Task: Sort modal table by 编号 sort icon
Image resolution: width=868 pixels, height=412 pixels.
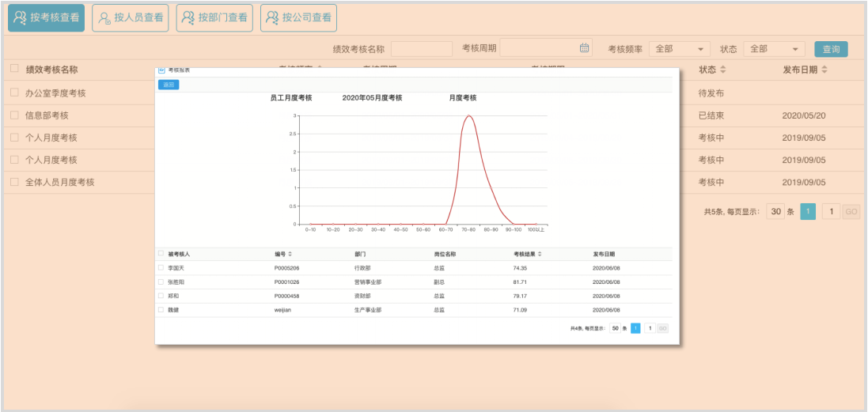Action: click(x=290, y=255)
